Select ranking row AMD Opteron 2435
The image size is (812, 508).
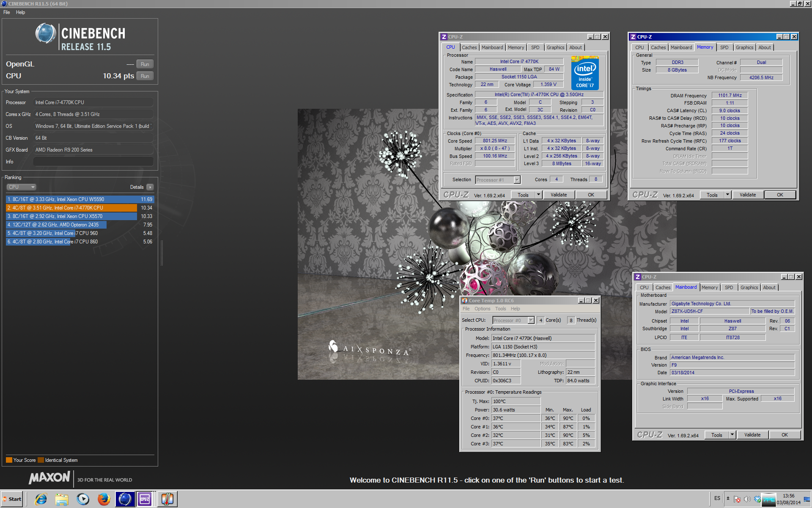(80, 225)
